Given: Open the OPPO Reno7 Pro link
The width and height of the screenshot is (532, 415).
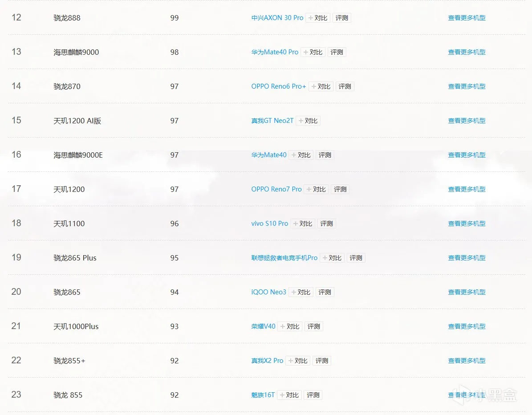Looking at the screenshot, I should click(x=276, y=189).
